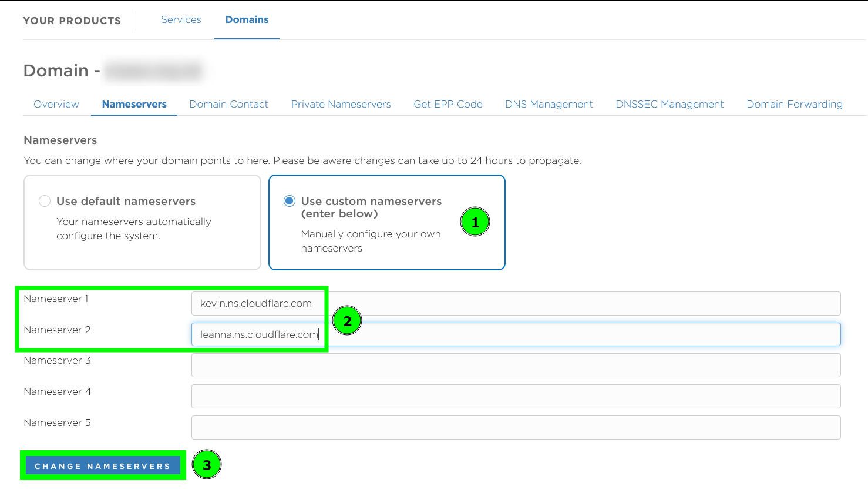This screenshot has width=868, height=503.
Task: Open the Domain Contact tab
Action: click(228, 104)
